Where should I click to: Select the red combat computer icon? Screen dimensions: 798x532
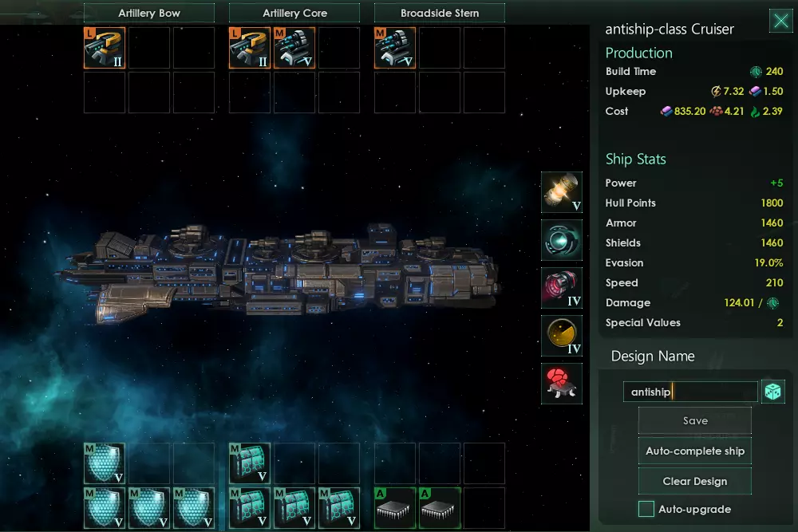pos(562,384)
